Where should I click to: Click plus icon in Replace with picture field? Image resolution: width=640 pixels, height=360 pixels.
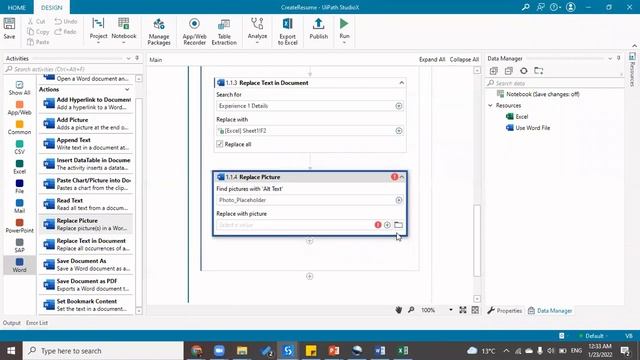click(387, 225)
